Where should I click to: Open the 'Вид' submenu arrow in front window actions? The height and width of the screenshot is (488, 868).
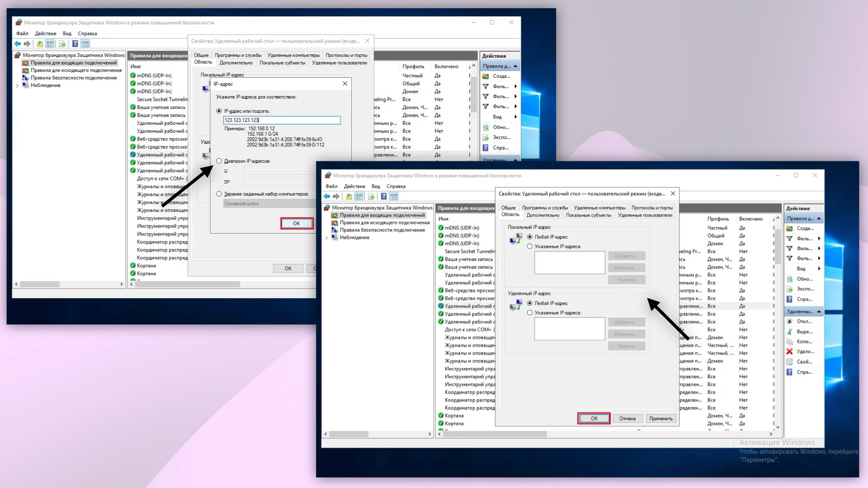[819, 269]
